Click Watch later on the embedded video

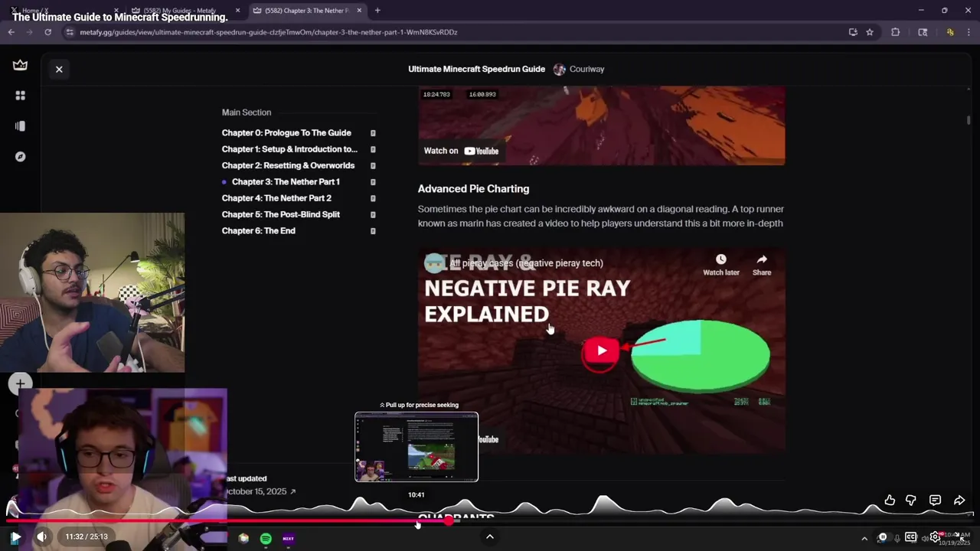[721, 265]
